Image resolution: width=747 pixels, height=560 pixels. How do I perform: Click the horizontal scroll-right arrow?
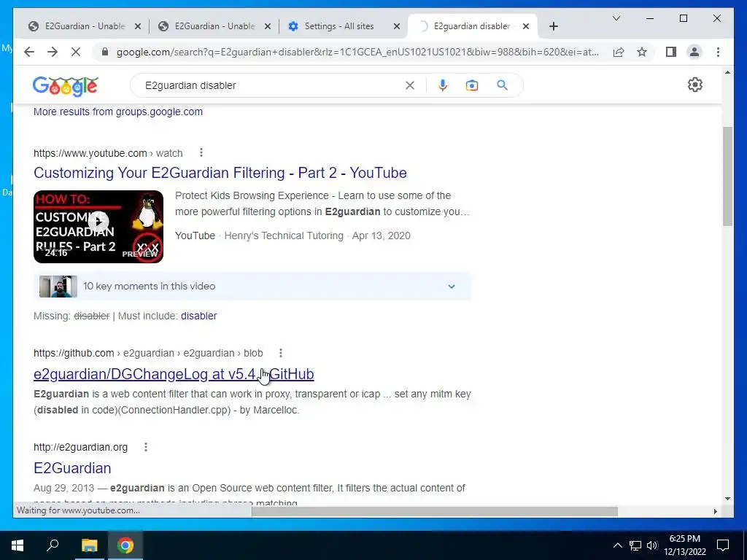point(715,511)
